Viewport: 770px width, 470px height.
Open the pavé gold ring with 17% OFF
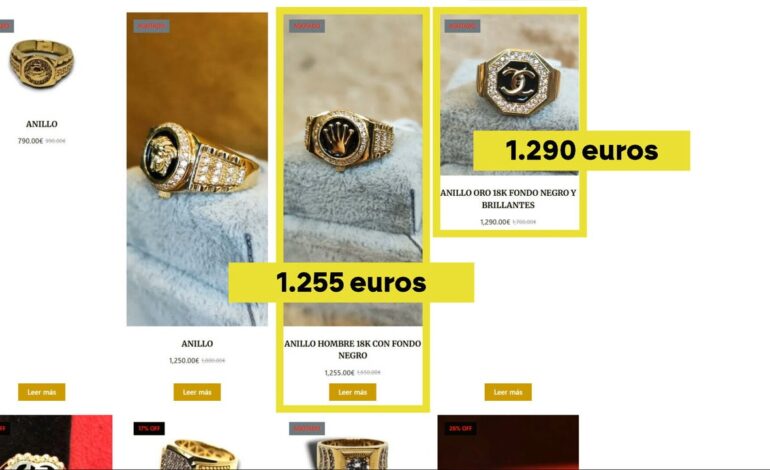[x=198, y=452]
